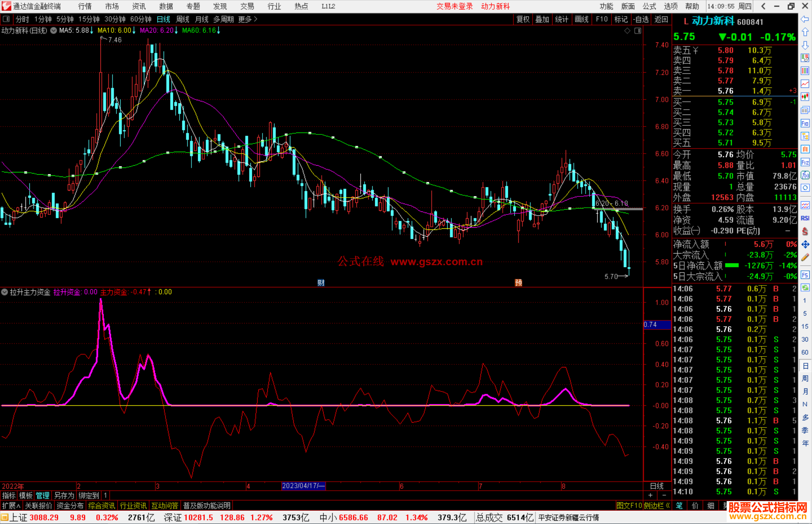Click the 复权 button on chart toolbar
The width and height of the screenshot is (812, 524).
523,19
